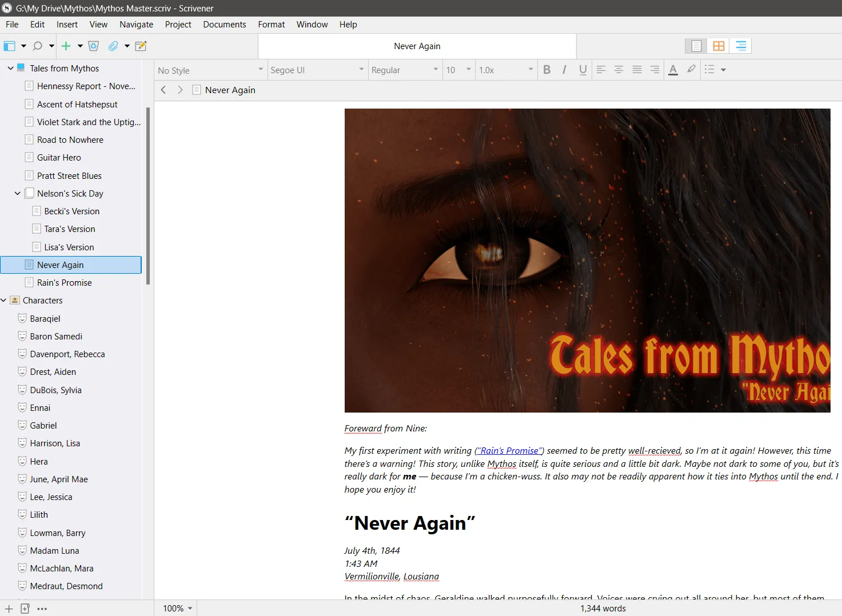Click the Tales from Mythos cover image
Image resolution: width=842 pixels, height=616 pixels.
pos(588,261)
